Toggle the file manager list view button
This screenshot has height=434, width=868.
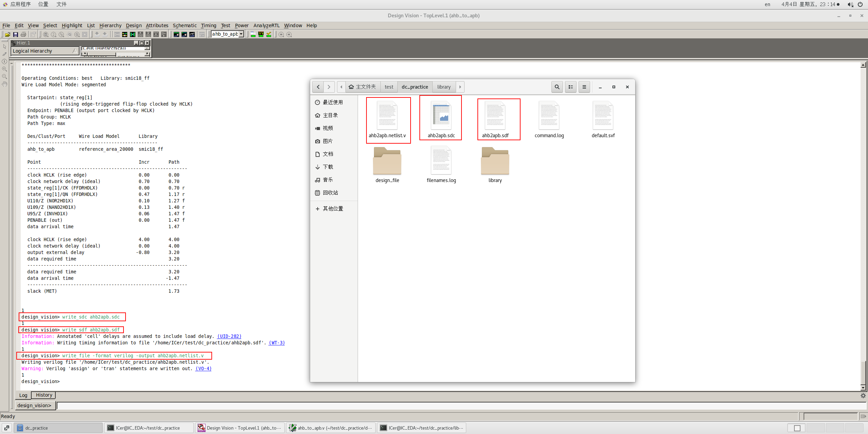[x=571, y=87]
